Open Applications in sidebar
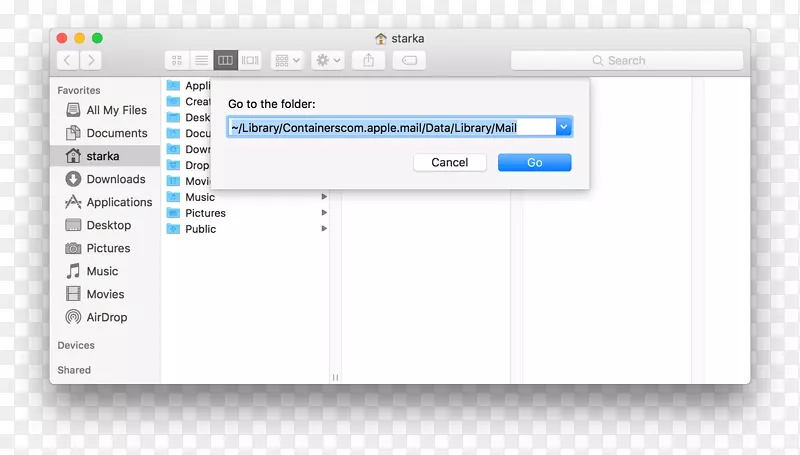This screenshot has height=455, width=800. coord(106,202)
